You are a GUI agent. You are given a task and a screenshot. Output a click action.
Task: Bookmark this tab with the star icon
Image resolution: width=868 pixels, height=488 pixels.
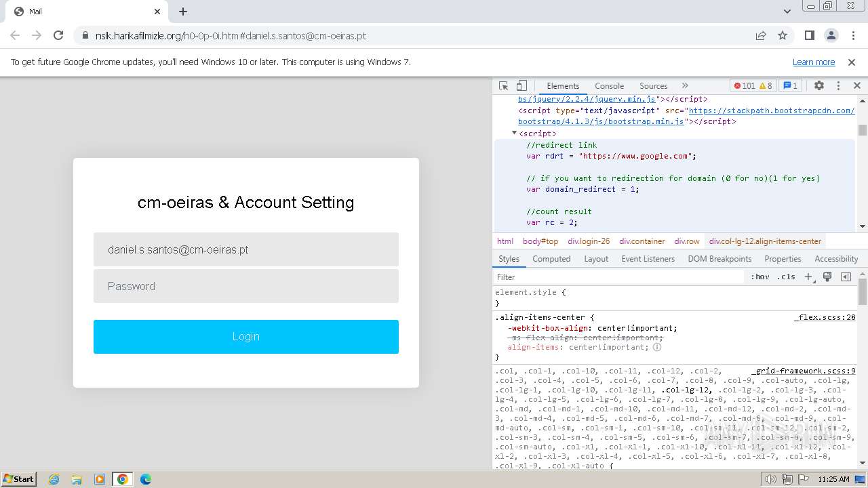(783, 35)
